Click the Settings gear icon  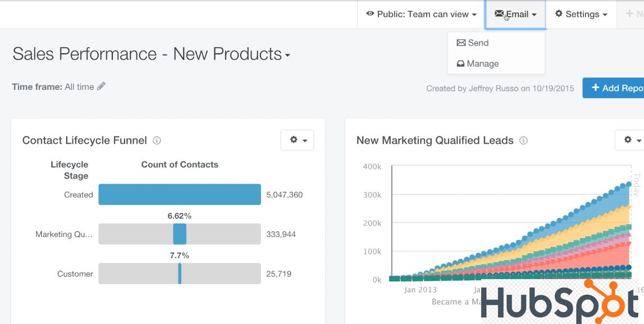coord(558,14)
